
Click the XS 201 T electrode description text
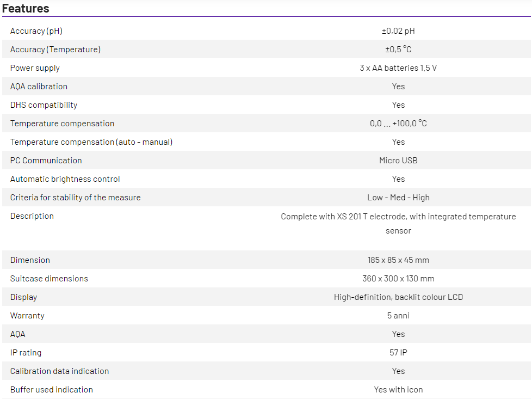click(x=398, y=217)
